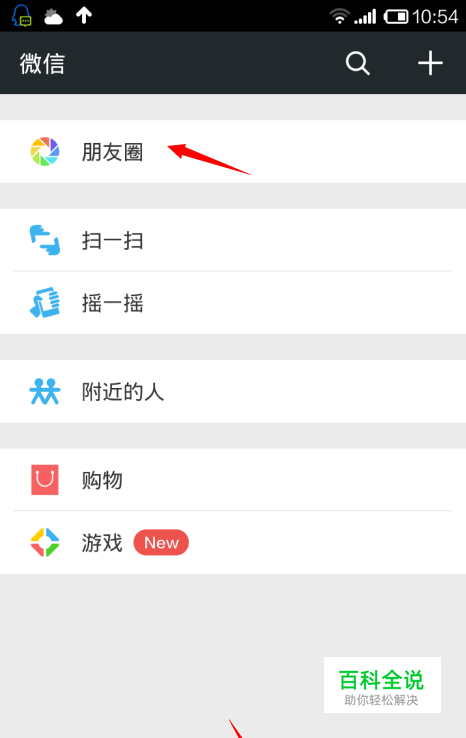Open 朋友圈 Moments entry
The image size is (466, 738).
233,152
